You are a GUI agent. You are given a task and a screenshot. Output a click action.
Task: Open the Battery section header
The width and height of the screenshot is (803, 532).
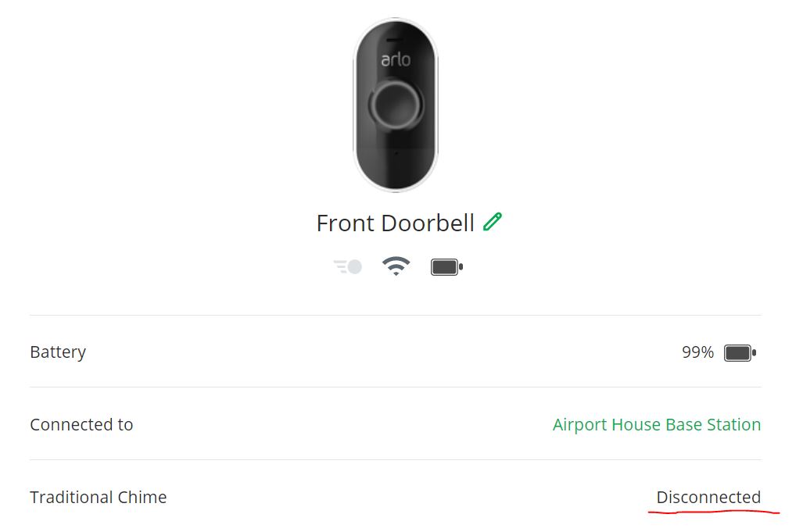tap(58, 352)
